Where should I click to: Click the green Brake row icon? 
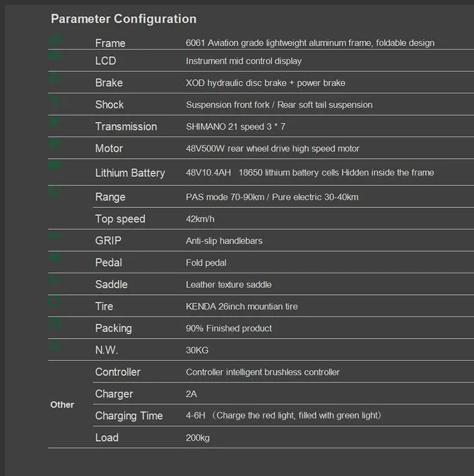55,79
